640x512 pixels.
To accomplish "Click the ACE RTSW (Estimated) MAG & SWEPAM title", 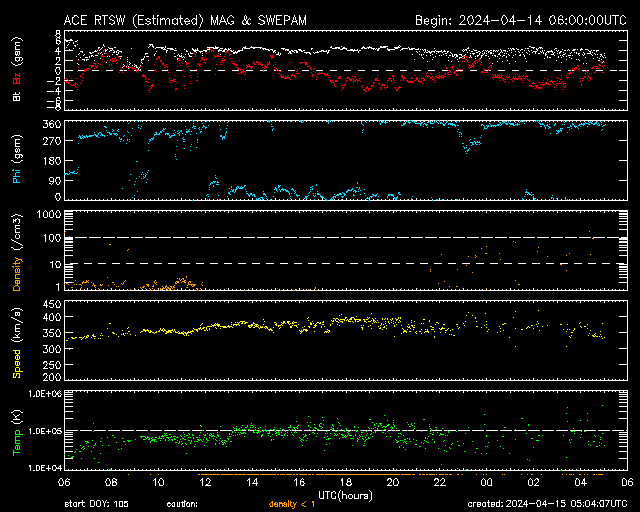I will [x=185, y=20].
